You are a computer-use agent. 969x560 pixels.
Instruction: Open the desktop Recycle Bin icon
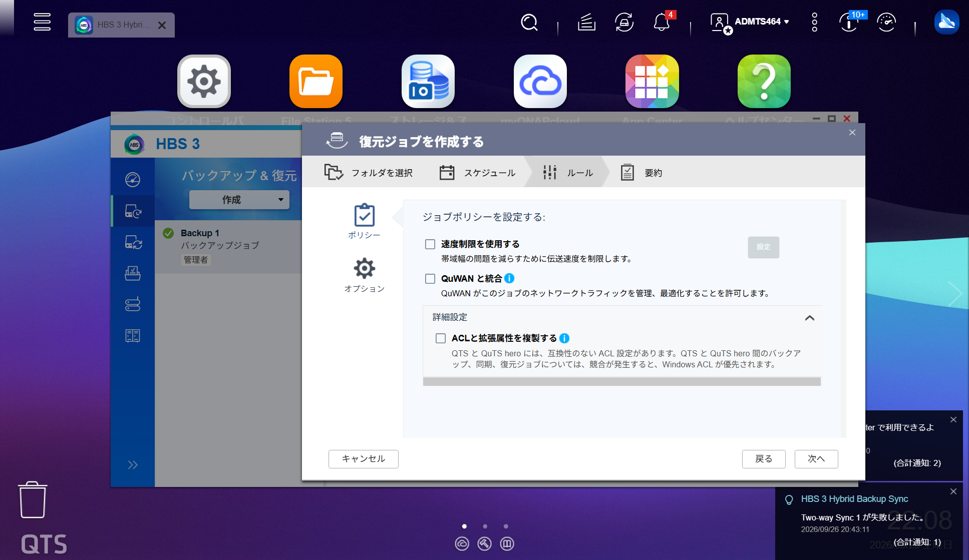[x=33, y=500]
